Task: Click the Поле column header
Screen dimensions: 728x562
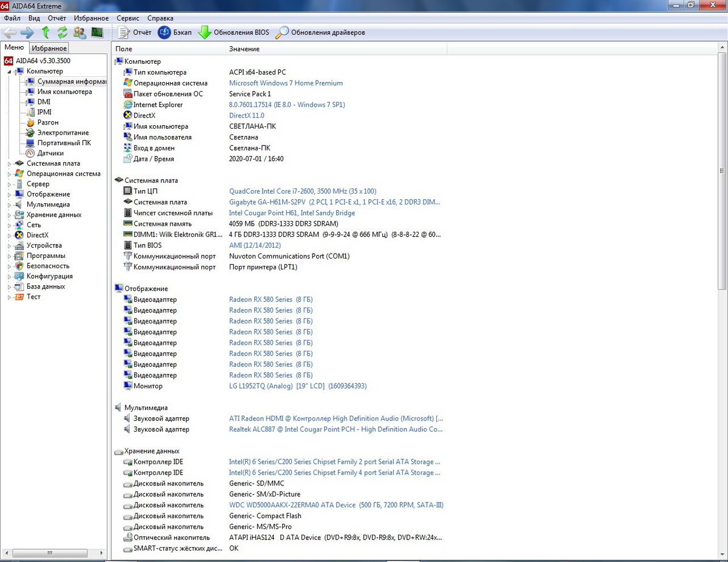Action: [169, 49]
